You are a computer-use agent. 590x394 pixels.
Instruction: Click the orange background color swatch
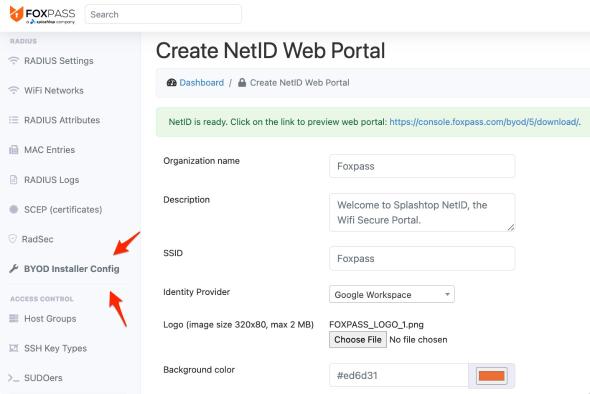491,376
